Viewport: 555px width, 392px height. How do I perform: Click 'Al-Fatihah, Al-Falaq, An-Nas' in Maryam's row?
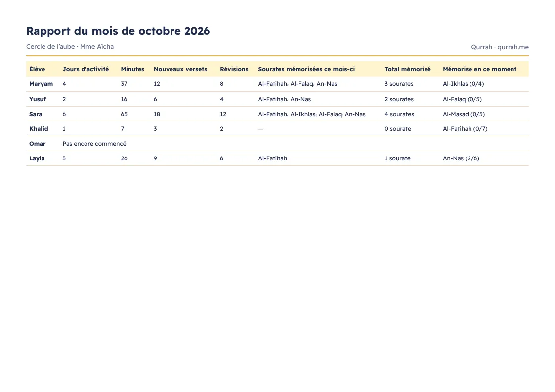298,84
